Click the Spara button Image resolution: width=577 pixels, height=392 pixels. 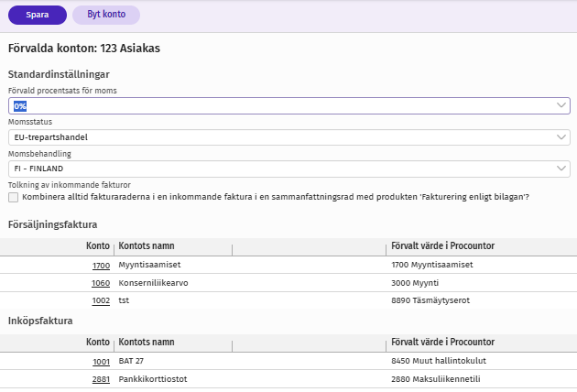[x=38, y=15]
